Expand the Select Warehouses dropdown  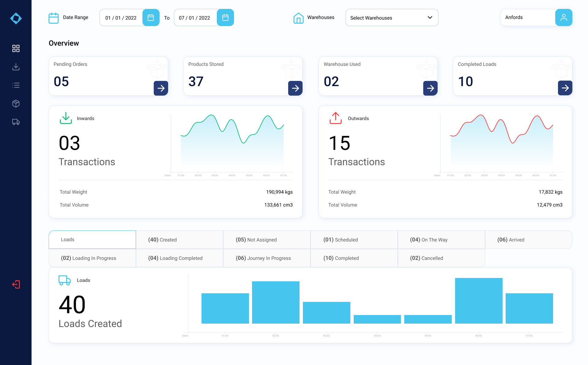point(392,18)
